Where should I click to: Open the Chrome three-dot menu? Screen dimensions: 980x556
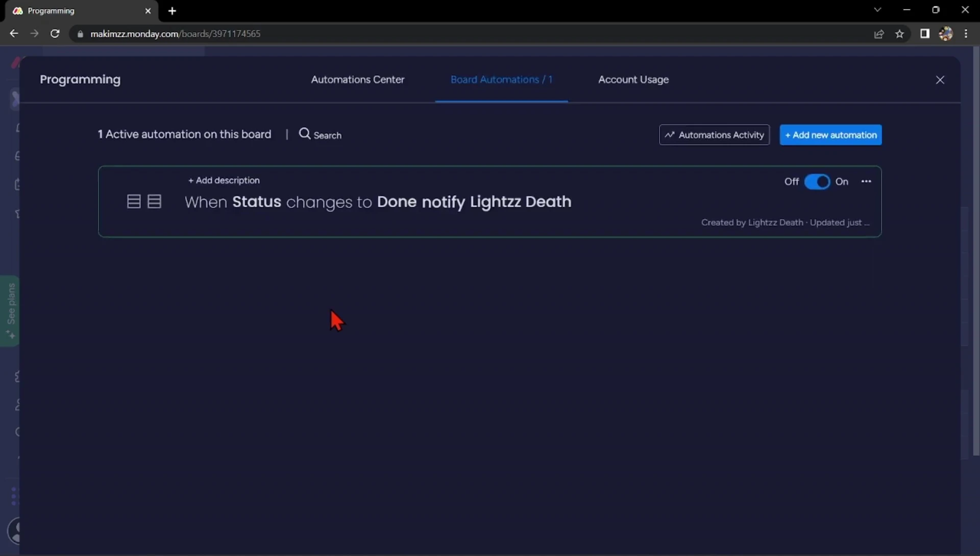click(966, 34)
